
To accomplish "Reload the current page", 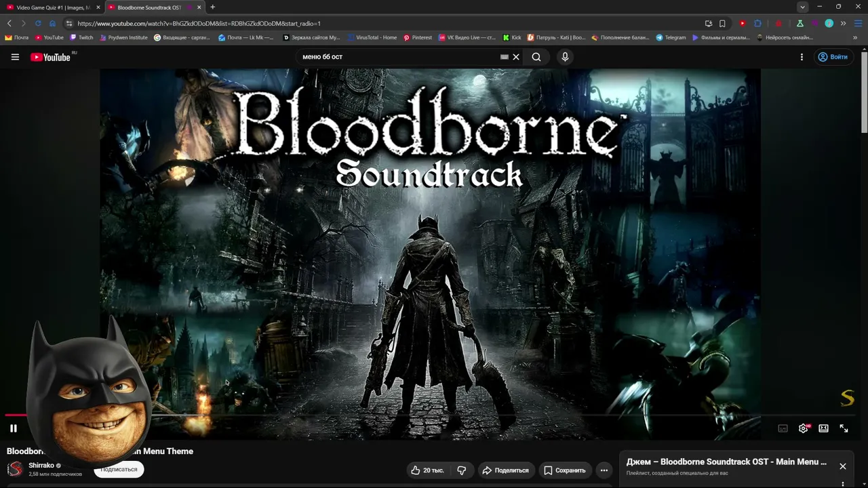I will point(38,24).
